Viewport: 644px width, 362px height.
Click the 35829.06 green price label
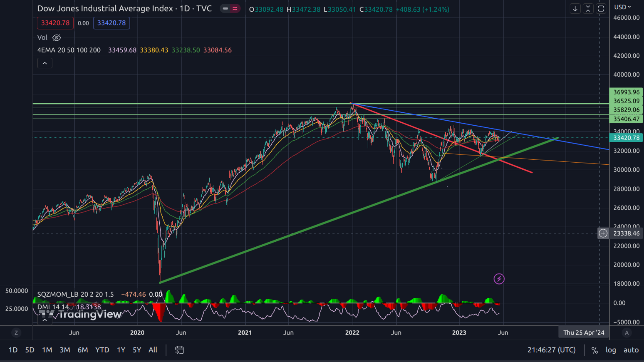click(626, 110)
